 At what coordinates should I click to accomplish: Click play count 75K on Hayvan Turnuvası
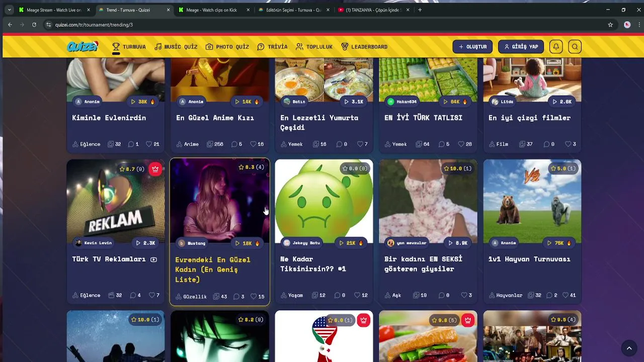tap(559, 243)
